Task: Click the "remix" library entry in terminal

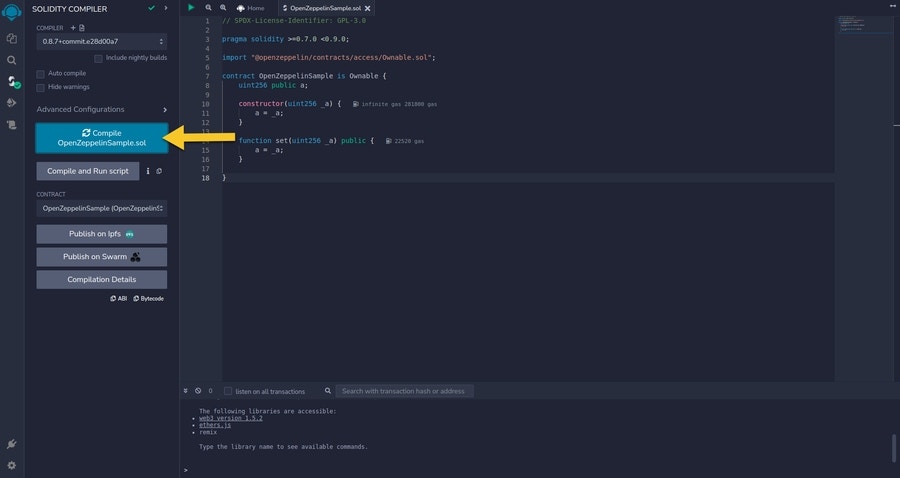Action: (208, 432)
